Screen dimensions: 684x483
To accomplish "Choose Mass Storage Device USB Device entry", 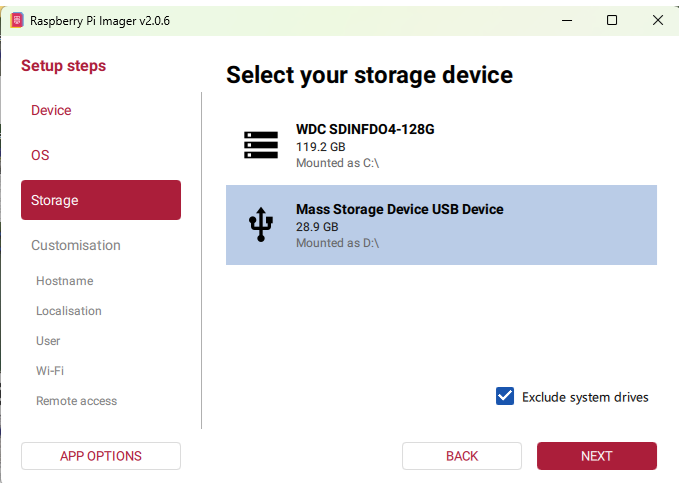I will 440,225.
